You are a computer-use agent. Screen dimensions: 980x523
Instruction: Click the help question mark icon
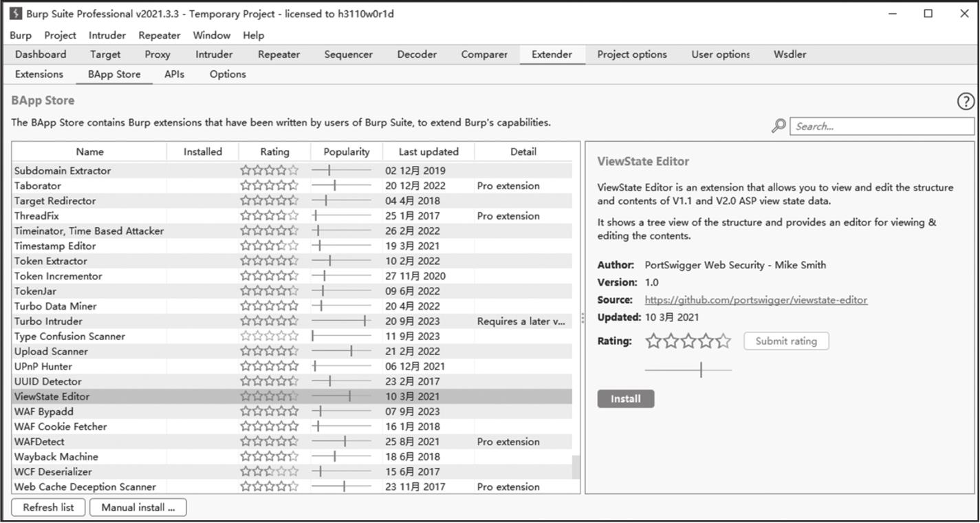966,102
